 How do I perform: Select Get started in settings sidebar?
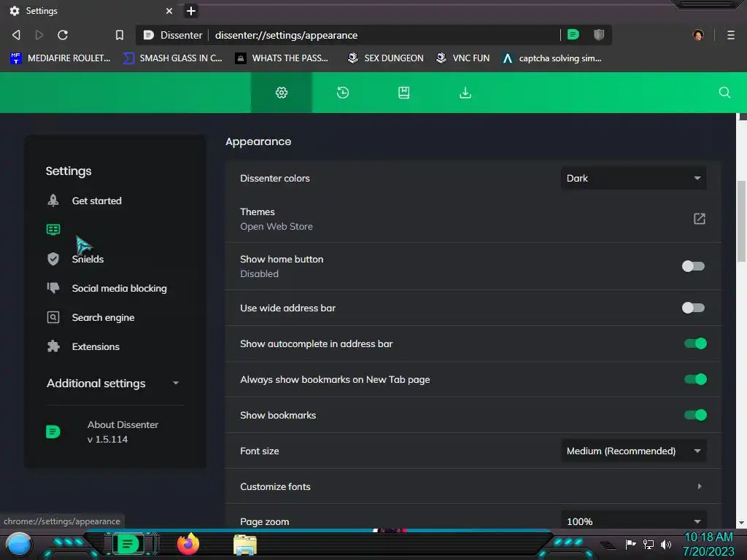pyautogui.click(x=97, y=201)
